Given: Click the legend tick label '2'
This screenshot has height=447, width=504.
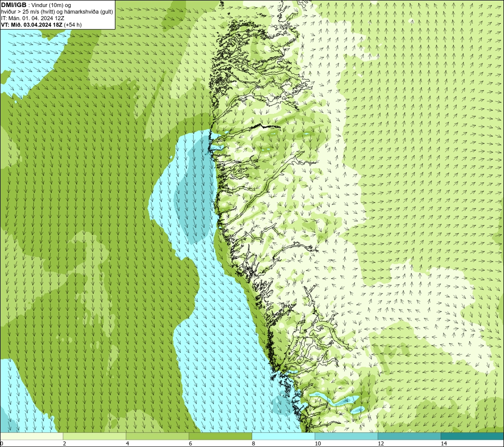Looking at the screenshot, I should coord(65,443).
